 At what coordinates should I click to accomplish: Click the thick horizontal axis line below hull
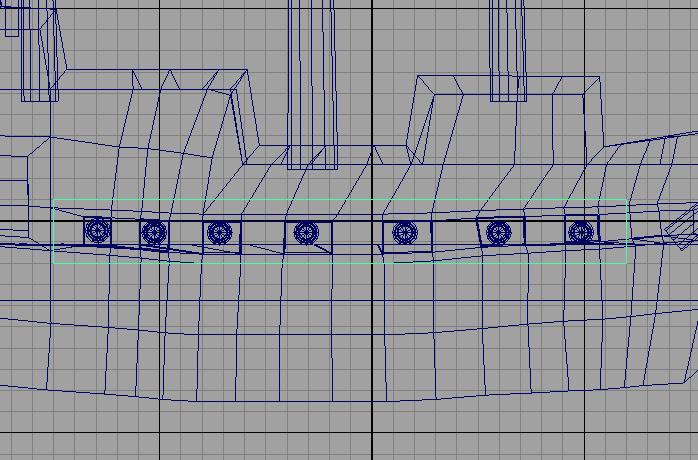(349, 432)
